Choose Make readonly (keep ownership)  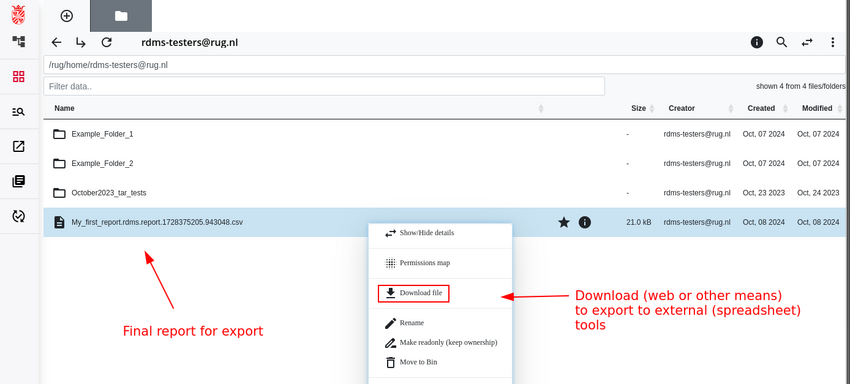coord(440,343)
